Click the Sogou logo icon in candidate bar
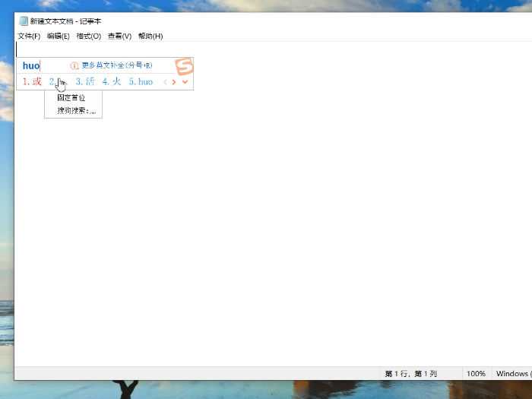The height and width of the screenshot is (399, 532). (184, 66)
